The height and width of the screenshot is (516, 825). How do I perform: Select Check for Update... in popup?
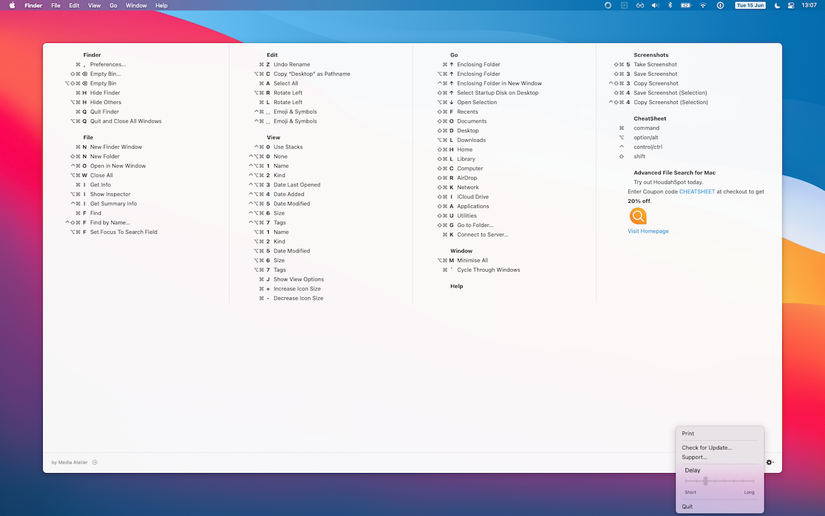click(706, 447)
